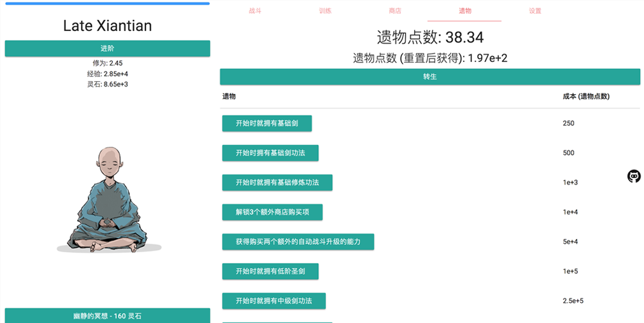Buy 开始时拥有基础剑功法 relic

(270, 153)
